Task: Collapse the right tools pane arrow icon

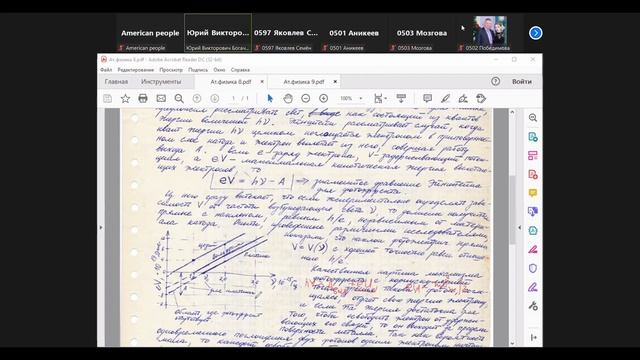Action: pos(533,338)
